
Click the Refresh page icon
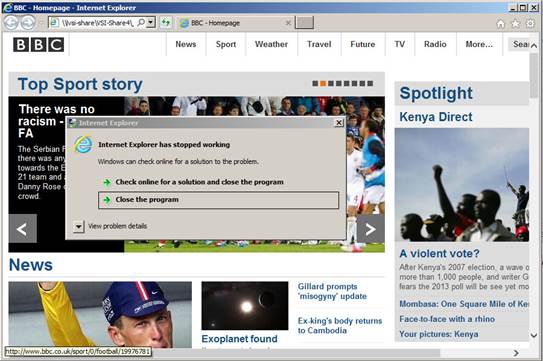(x=166, y=23)
